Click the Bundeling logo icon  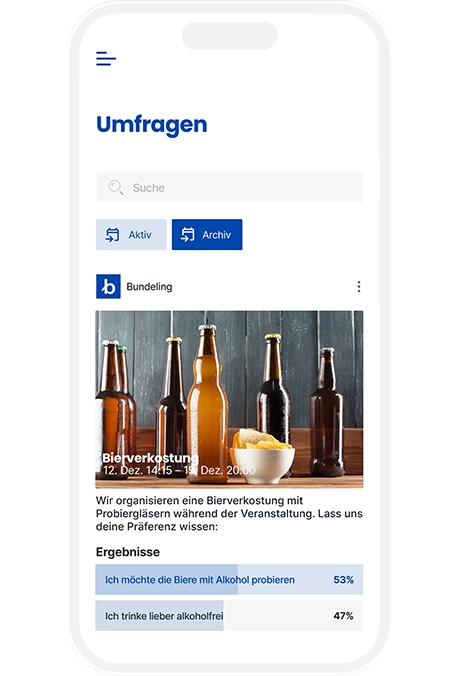pyautogui.click(x=108, y=286)
